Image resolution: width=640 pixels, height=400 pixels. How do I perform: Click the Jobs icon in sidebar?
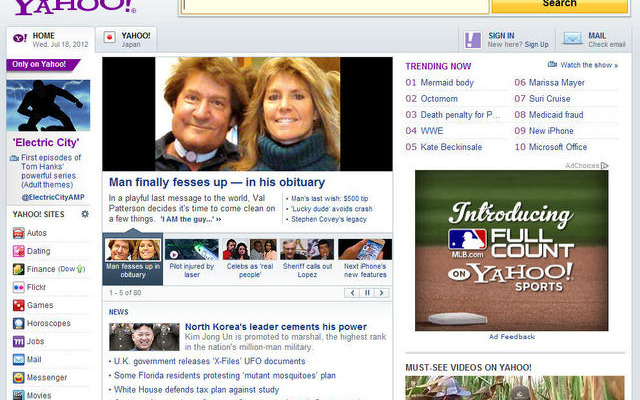coord(18,341)
